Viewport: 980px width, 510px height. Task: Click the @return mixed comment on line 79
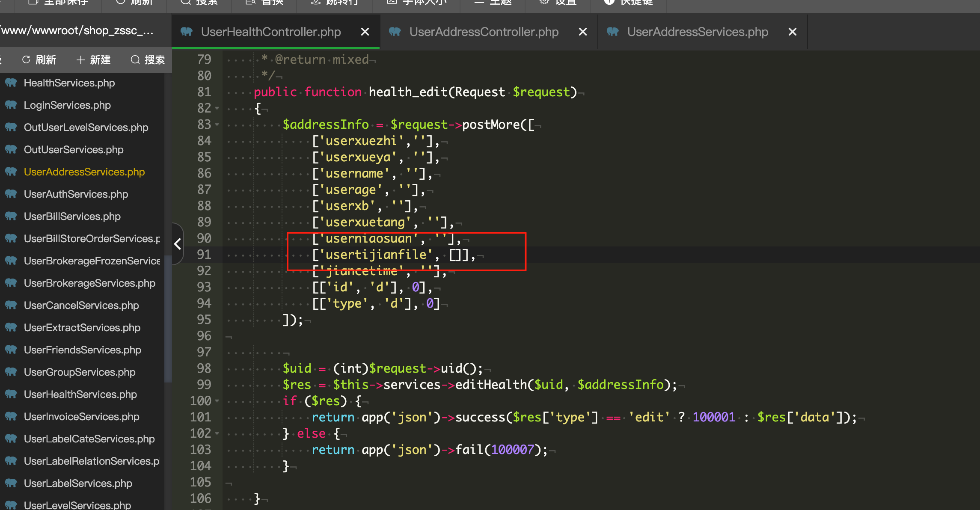(322, 59)
